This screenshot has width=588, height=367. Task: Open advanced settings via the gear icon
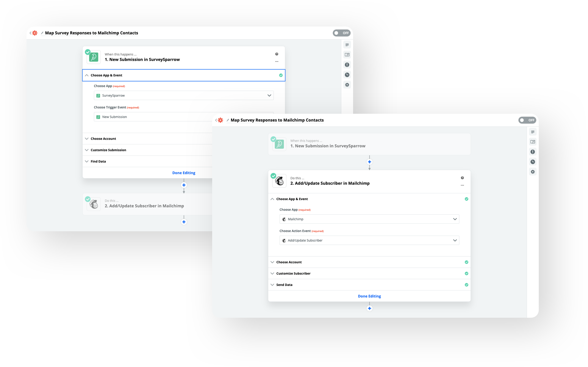[533, 171]
